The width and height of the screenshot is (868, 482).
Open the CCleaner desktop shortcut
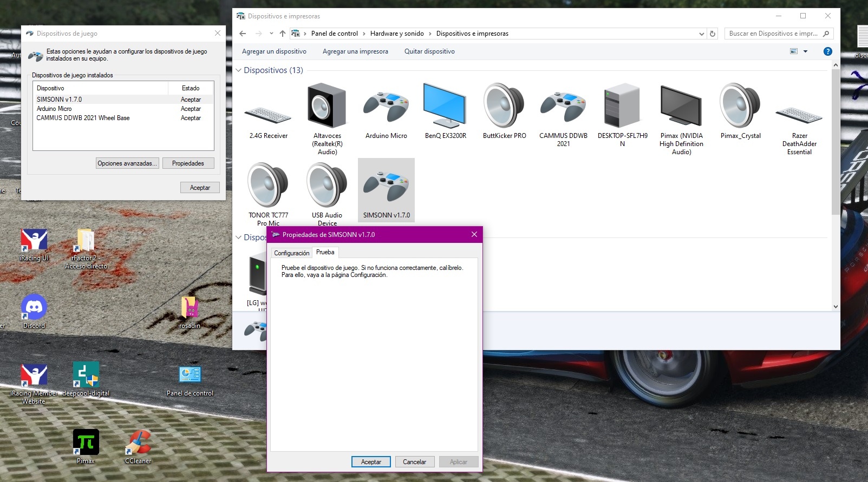[x=138, y=447]
